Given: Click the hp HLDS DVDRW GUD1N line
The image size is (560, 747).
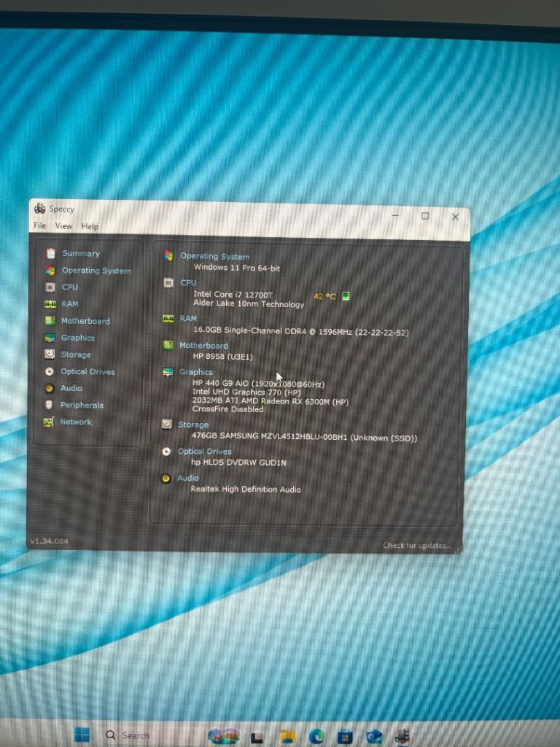Looking at the screenshot, I should pos(238,462).
